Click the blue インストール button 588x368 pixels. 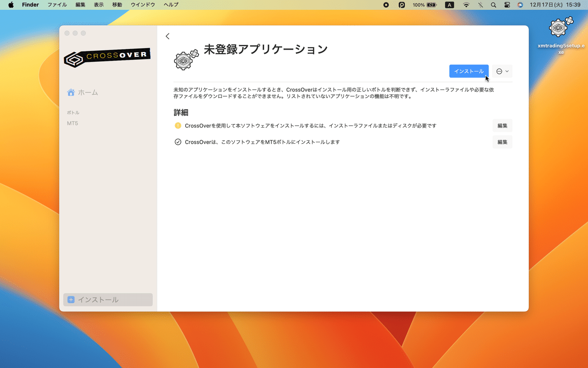point(469,71)
